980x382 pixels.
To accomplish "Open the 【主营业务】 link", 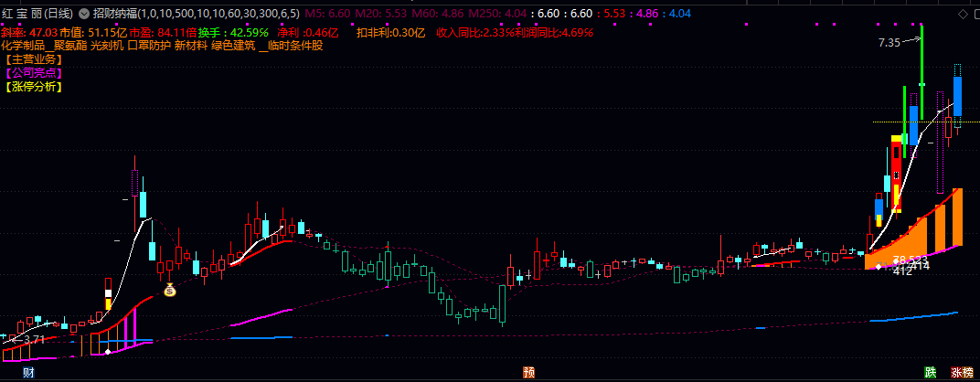I will (x=35, y=59).
